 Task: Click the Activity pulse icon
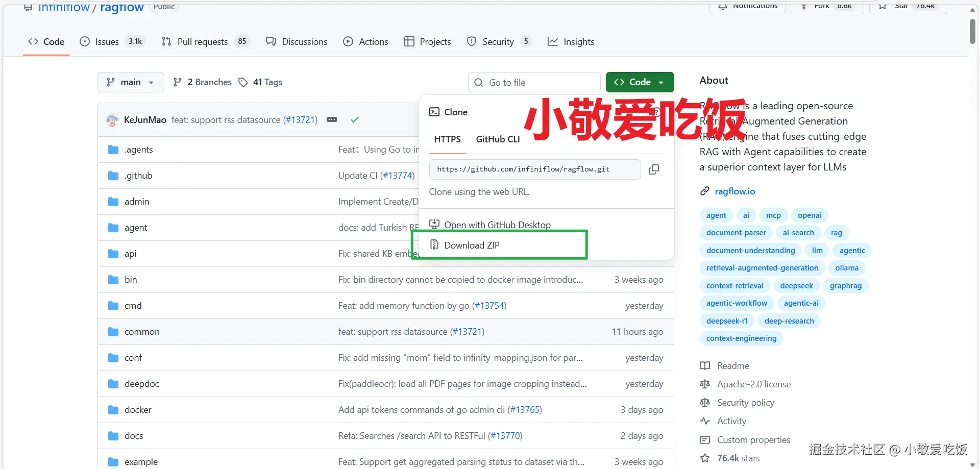(x=705, y=421)
